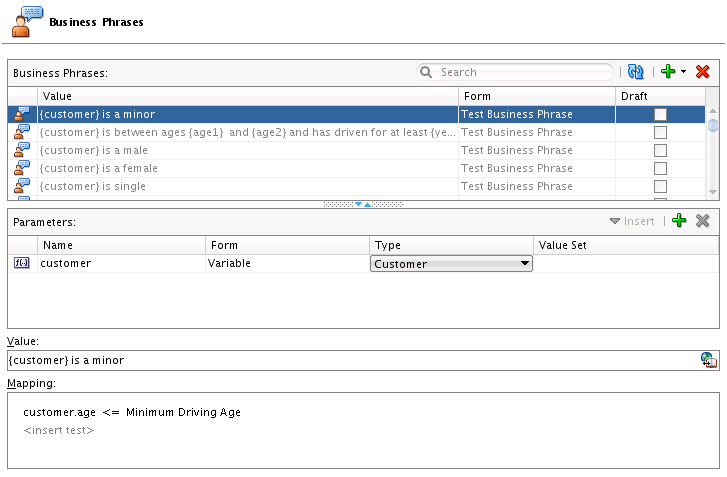Toggle Draft checkbox for 'between ages' phrase
The image size is (727, 477).
660,133
